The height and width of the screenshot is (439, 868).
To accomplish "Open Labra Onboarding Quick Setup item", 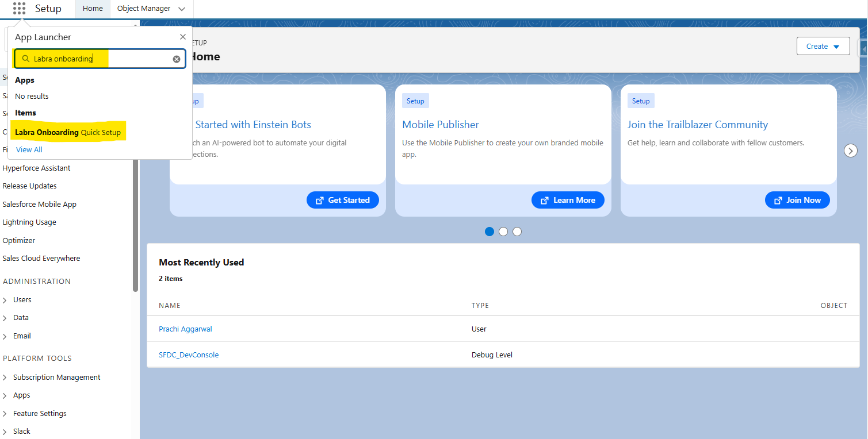I will (68, 132).
